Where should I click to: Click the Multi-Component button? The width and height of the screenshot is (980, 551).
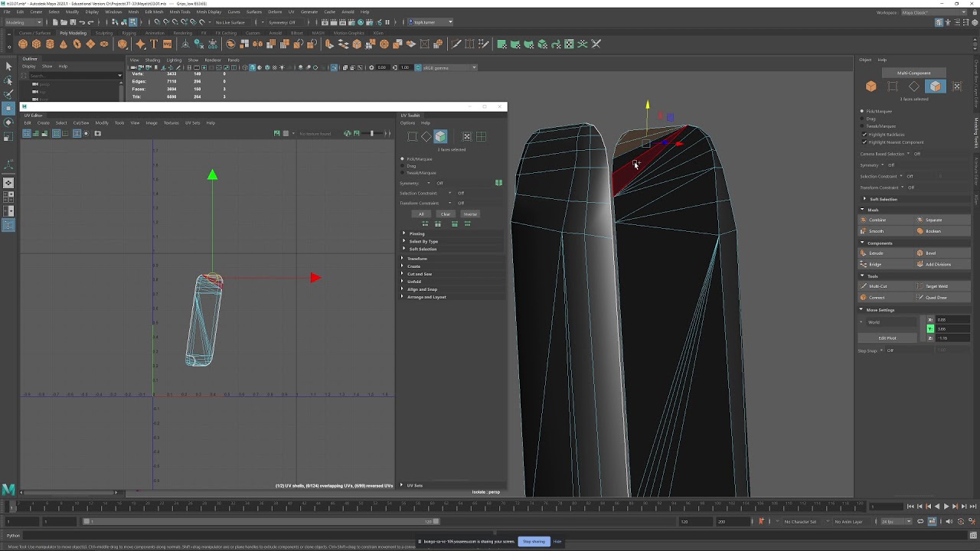(914, 73)
